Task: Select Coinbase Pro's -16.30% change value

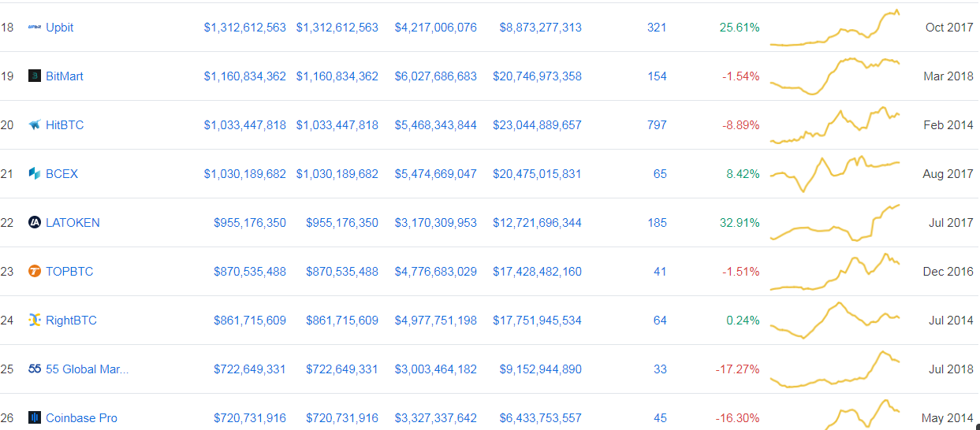Action: [738, 418]
